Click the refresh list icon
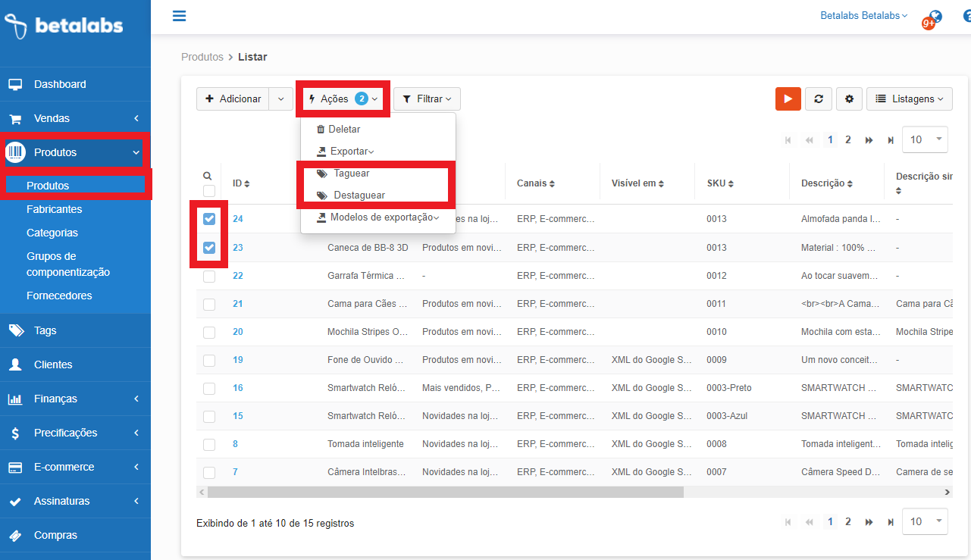The width and height of the screenshot is (971, 560). pyautogui.click(x=818, y=99)
